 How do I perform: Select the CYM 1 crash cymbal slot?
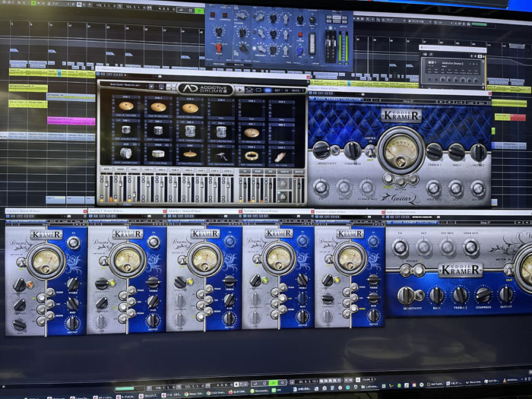click(126, 106)
